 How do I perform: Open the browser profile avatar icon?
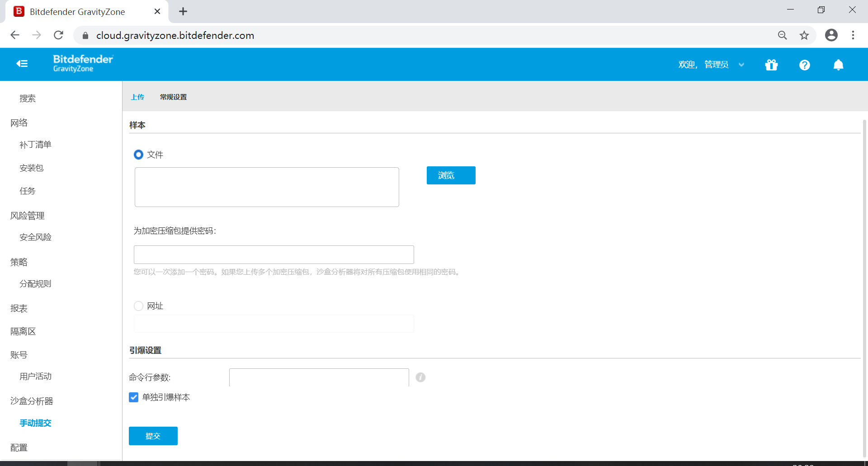point(831,35)
